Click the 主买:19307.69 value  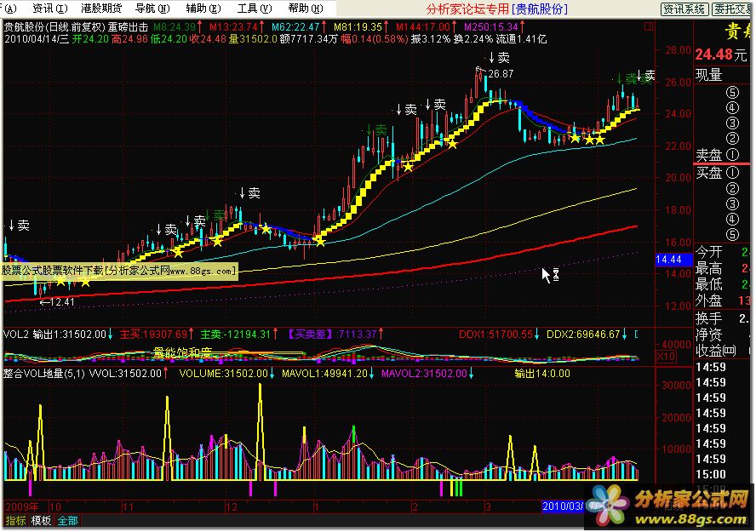tap(156, 334)
